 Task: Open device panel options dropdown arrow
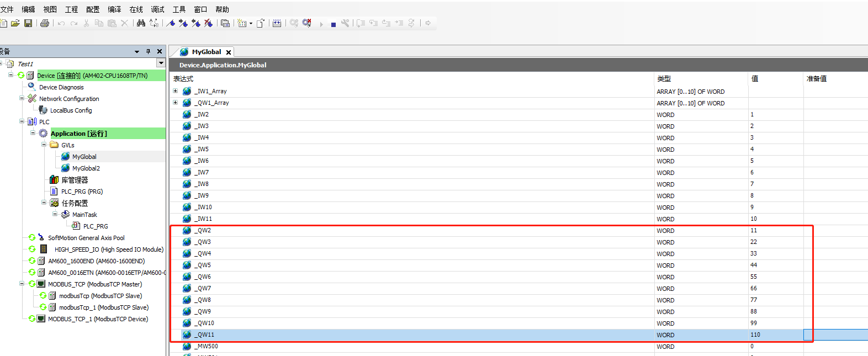[137, 52]
